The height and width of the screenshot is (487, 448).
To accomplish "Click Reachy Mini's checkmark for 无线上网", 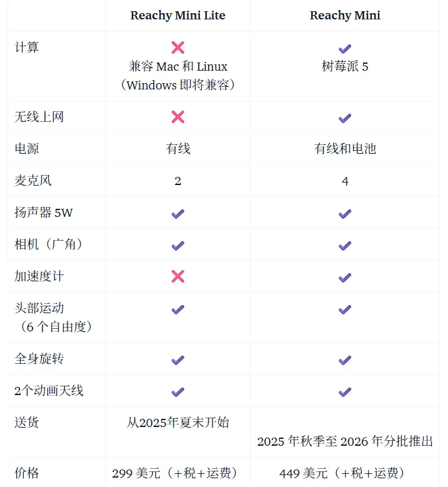I will [x=345, y=118].
